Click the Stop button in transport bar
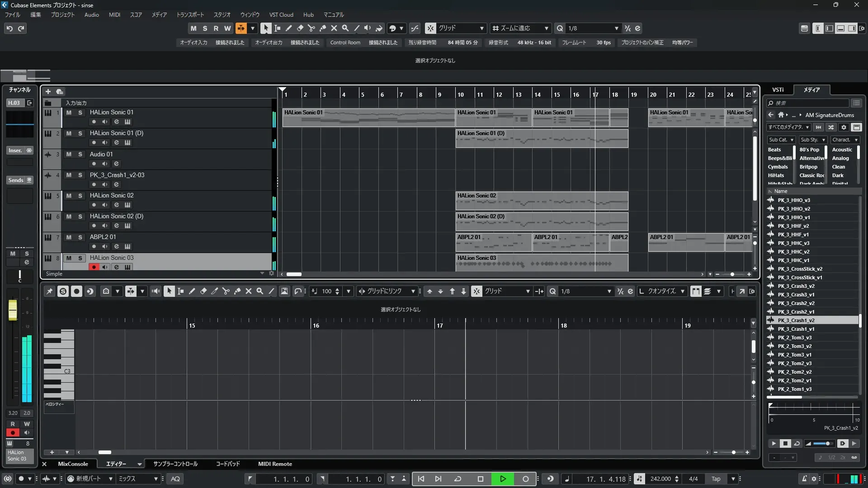868x488 pixels. 480,479
